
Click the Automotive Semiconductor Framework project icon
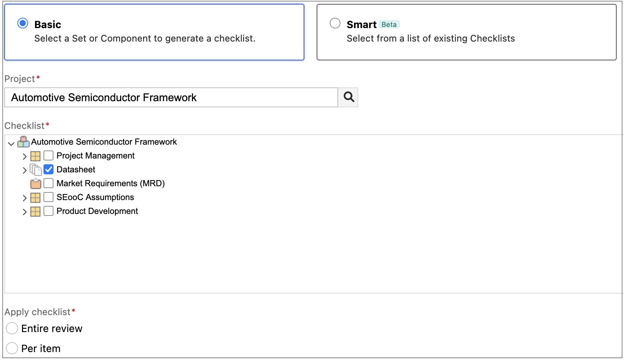[x=23, y=142]
